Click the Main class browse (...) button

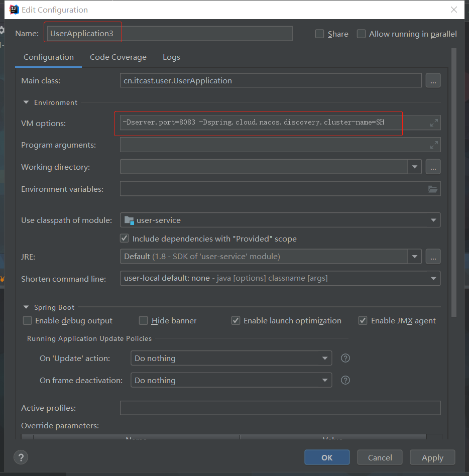point(433,80)
